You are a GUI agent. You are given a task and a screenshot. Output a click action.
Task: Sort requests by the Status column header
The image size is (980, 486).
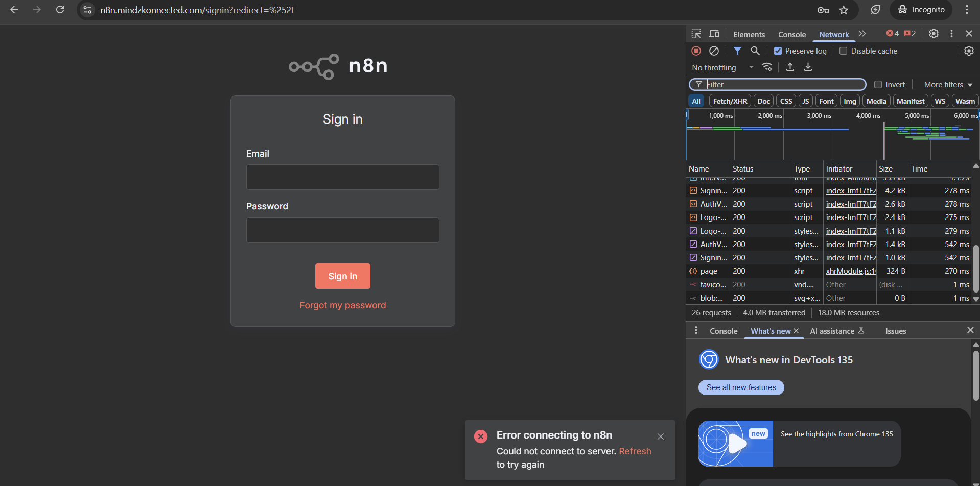(x=760, y=169)
